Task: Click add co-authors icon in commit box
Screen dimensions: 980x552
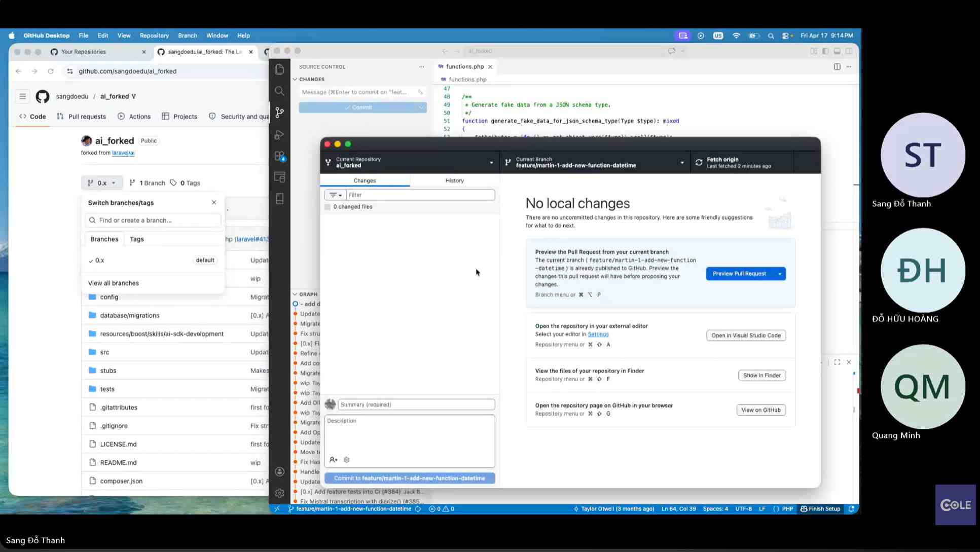Action: (333, 460)
